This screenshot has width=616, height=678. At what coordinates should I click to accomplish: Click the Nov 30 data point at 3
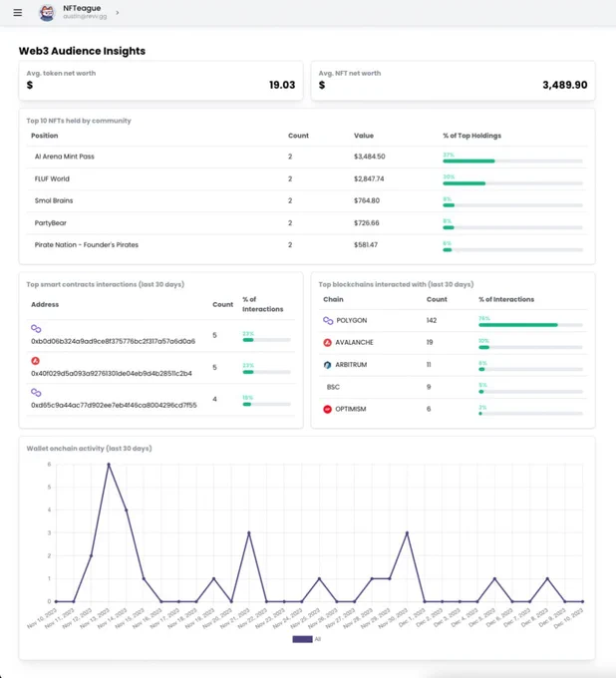click(407, 533)
